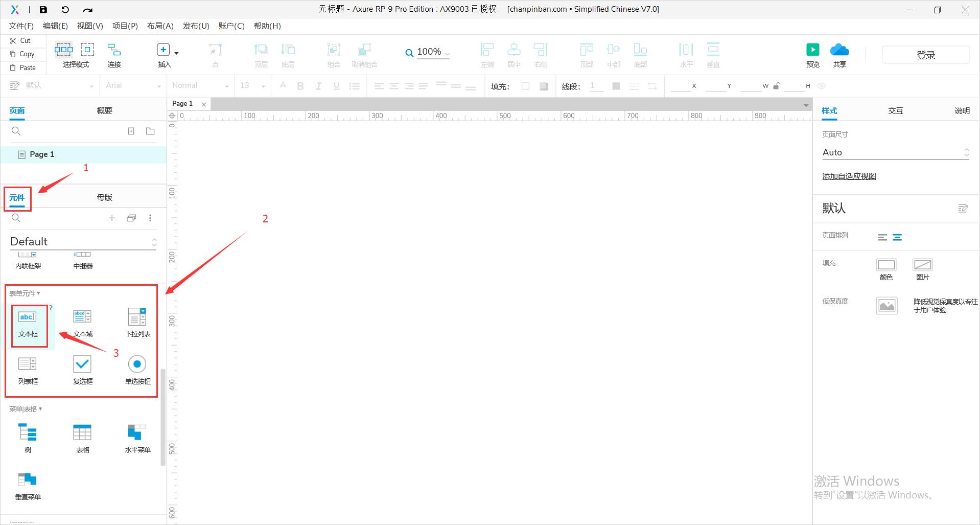Switch to the 交互 interactions tab
The height and width of the screenshot is (525, 980).
point(896,110)
